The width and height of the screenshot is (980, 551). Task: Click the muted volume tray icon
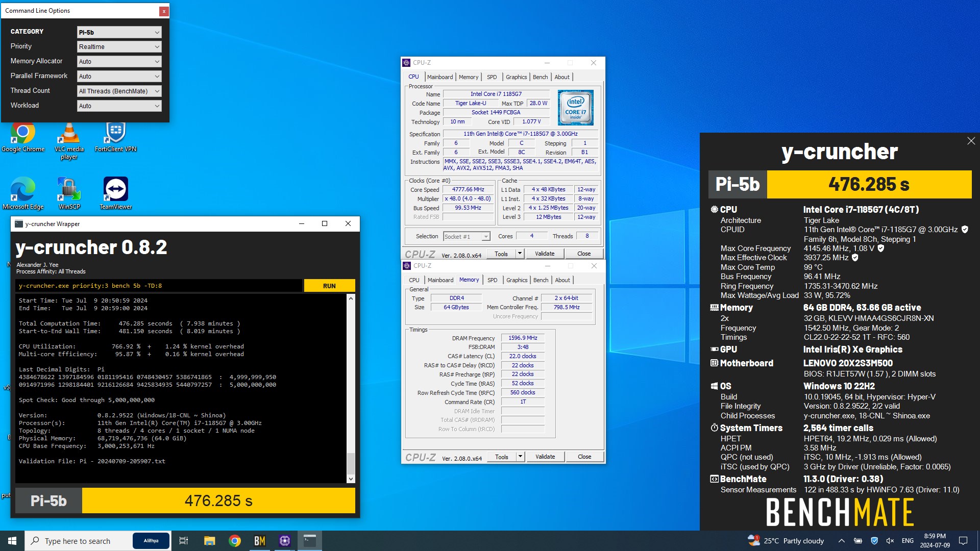(x=890, y=541)
